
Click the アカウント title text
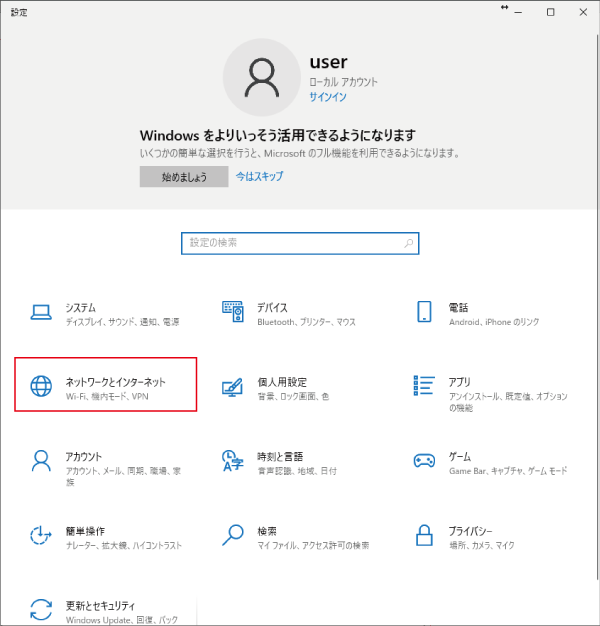tap(83, 456)
